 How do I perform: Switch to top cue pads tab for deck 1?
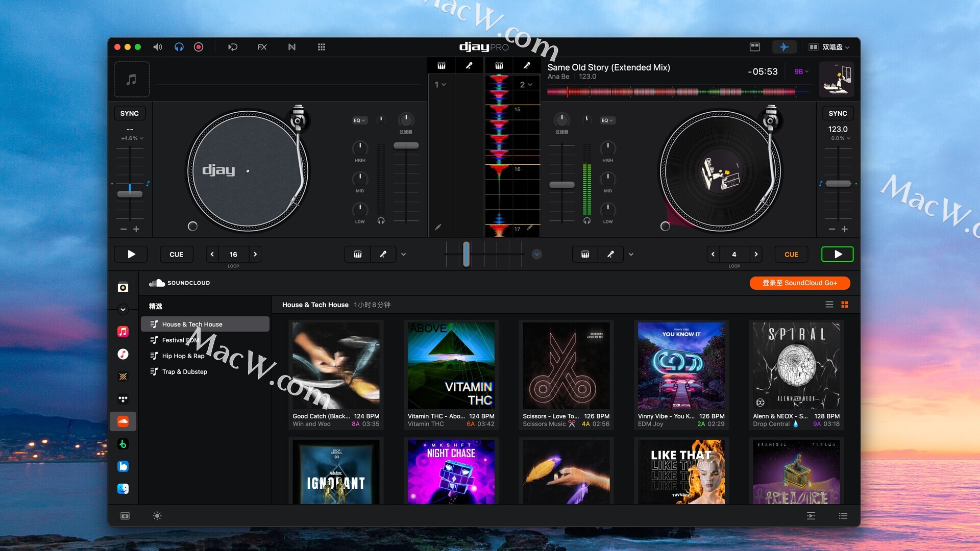(442, 65)
